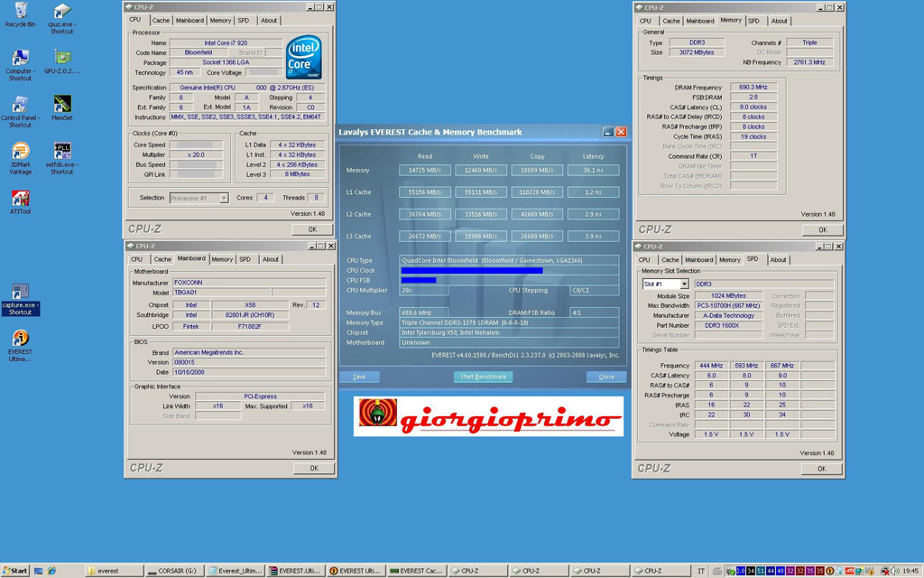924x578 pixels.
Task: Click OK in the Memory timings CPU-Z window
Action: 823,230
